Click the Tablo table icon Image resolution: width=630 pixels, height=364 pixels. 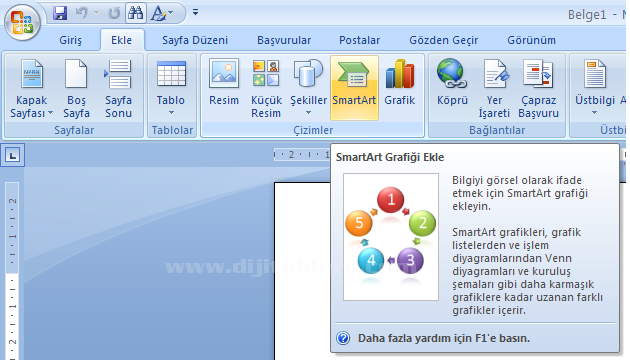[171, 74]
